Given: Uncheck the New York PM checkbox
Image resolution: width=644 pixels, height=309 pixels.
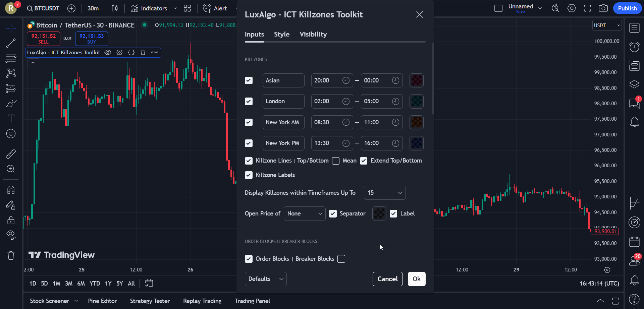Looking at the screenshot, I should pyautogui.click(x=249, y=143).
